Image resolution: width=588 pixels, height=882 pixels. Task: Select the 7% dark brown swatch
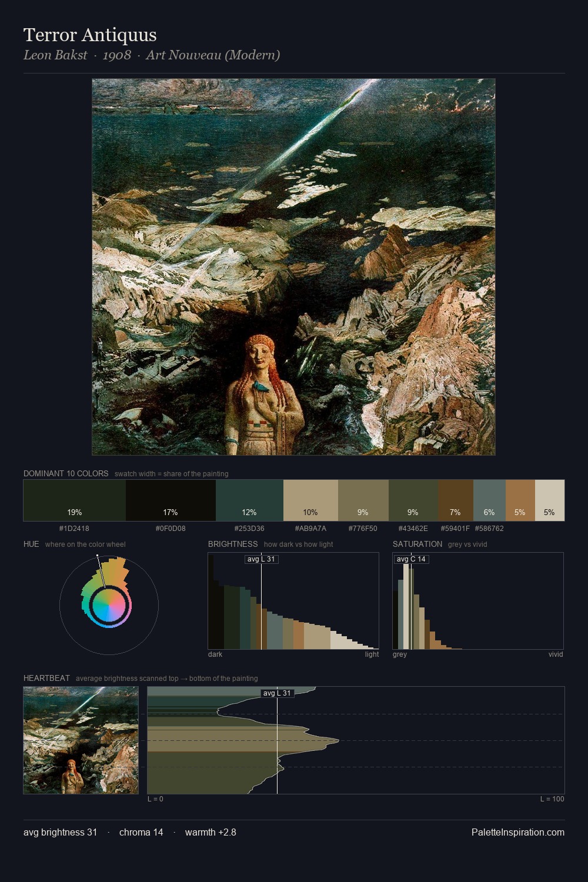point(455,500)
